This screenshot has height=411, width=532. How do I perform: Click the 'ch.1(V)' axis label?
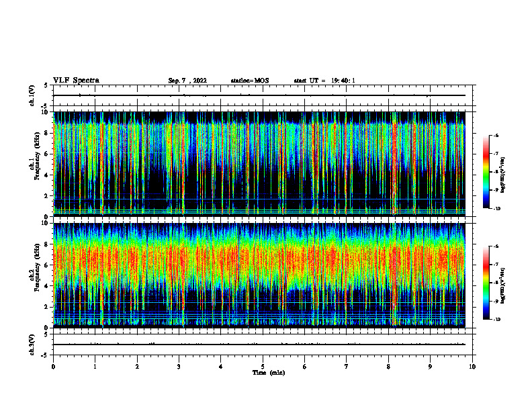pos(32,95)
